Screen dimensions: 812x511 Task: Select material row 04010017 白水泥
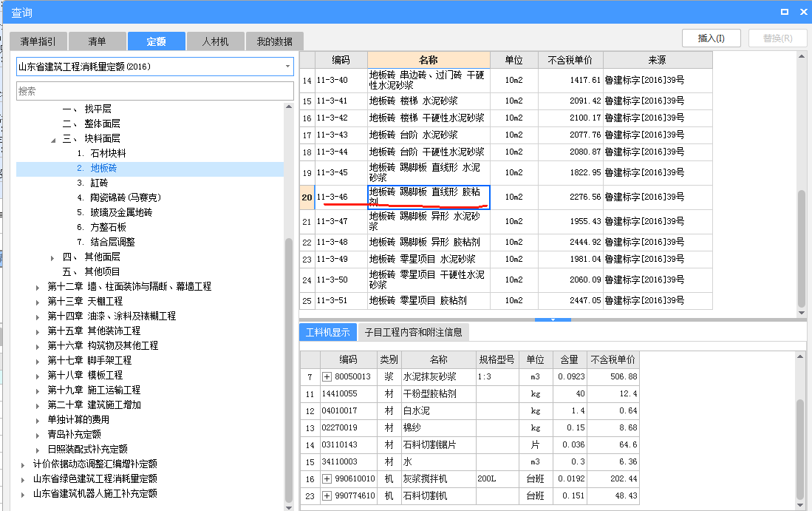[469, 411]
